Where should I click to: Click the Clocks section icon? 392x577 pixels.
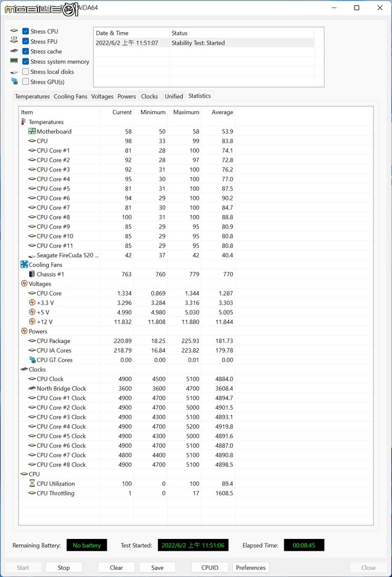24,369
